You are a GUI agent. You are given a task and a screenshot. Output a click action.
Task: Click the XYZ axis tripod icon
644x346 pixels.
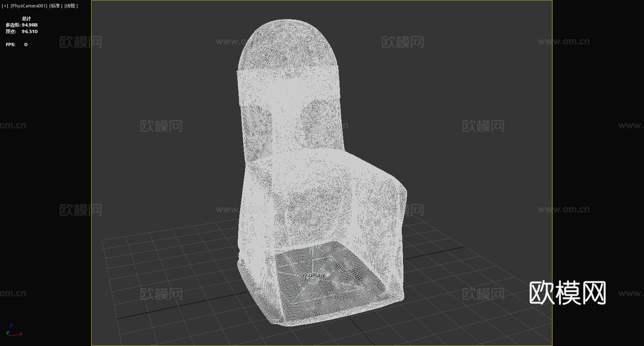13,331
